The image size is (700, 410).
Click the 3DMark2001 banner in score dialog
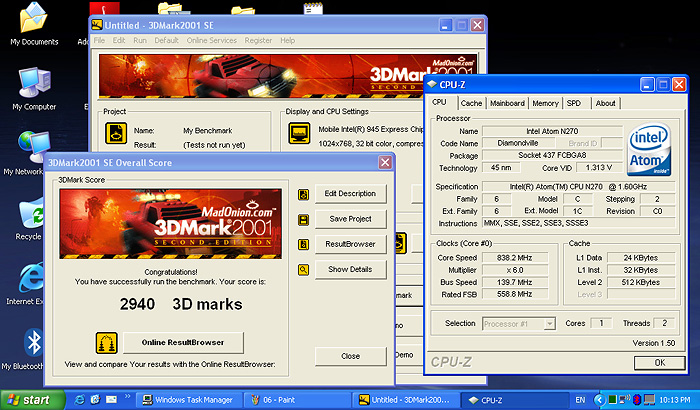(x=171, y=224)
